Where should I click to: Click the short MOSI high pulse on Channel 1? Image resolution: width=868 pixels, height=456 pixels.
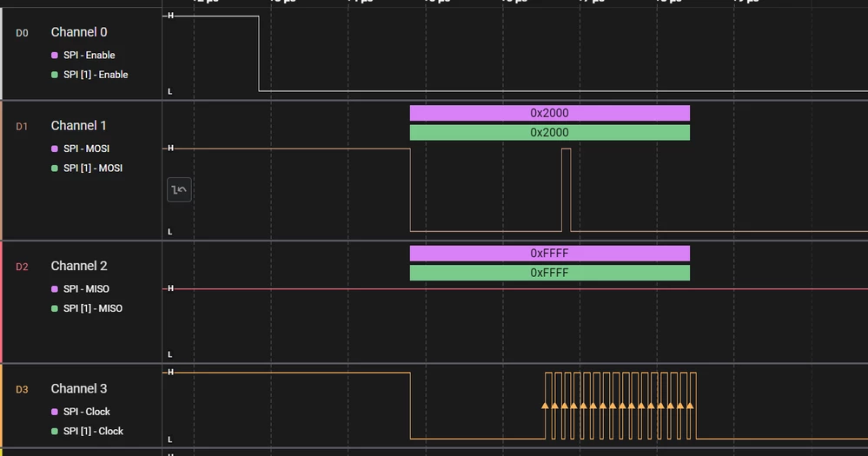pos(567,190)
